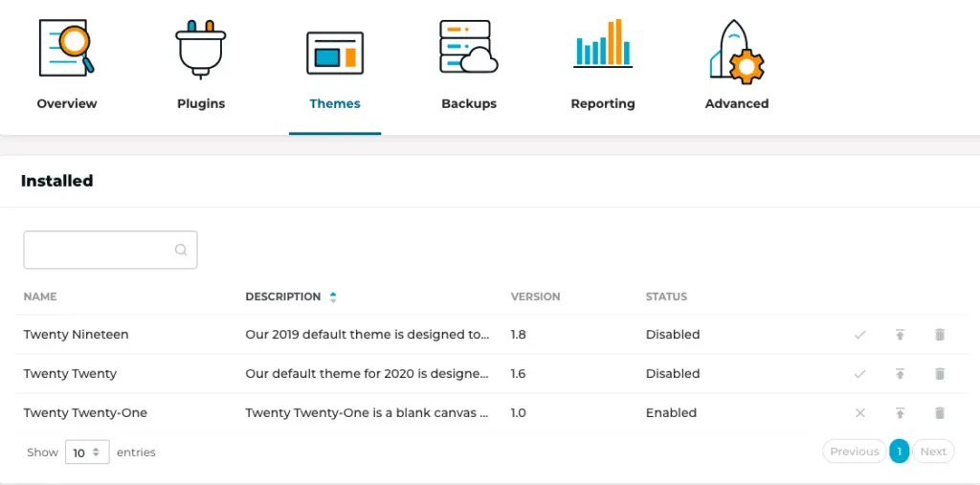
Task: Delete the Twenty Nineteen theme
Action: point(940,335)
